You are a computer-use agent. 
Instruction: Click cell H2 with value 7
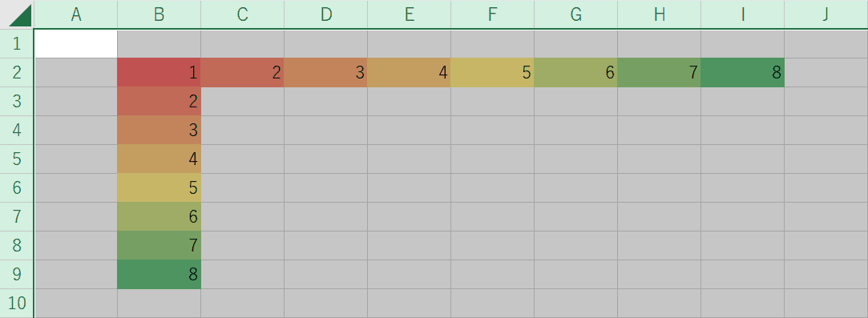click(x=660, y=72)
